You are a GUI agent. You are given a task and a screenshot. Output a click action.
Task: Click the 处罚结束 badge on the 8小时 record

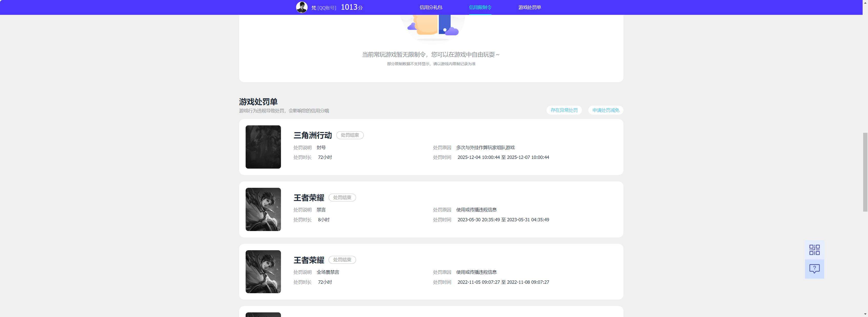(342, 198)
